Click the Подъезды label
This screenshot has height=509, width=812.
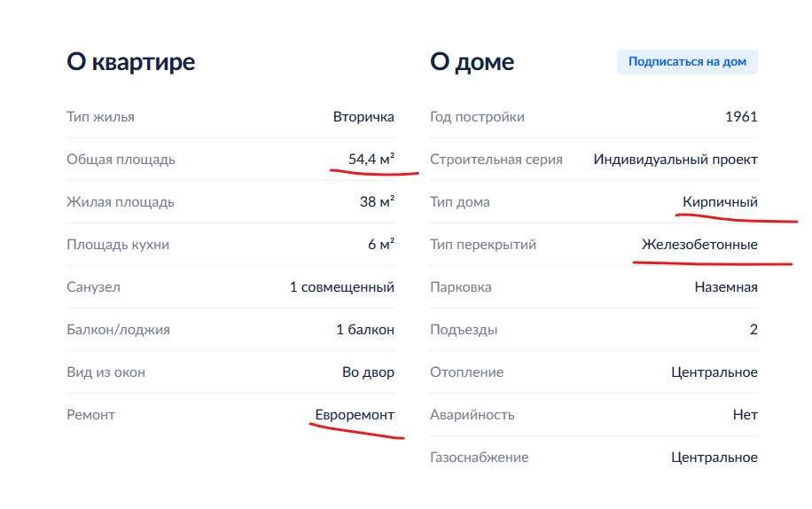click(x=464, y=330)
